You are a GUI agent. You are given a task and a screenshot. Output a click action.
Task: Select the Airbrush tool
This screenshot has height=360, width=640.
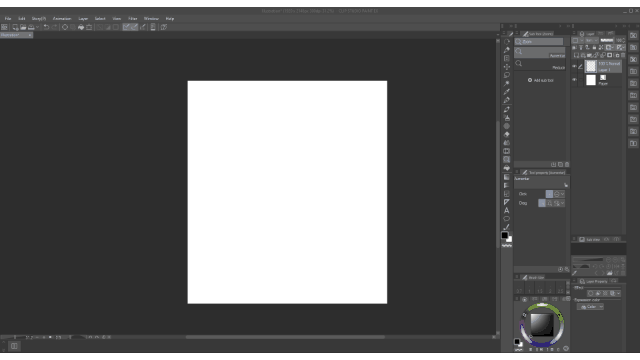[x=507, y=118]
